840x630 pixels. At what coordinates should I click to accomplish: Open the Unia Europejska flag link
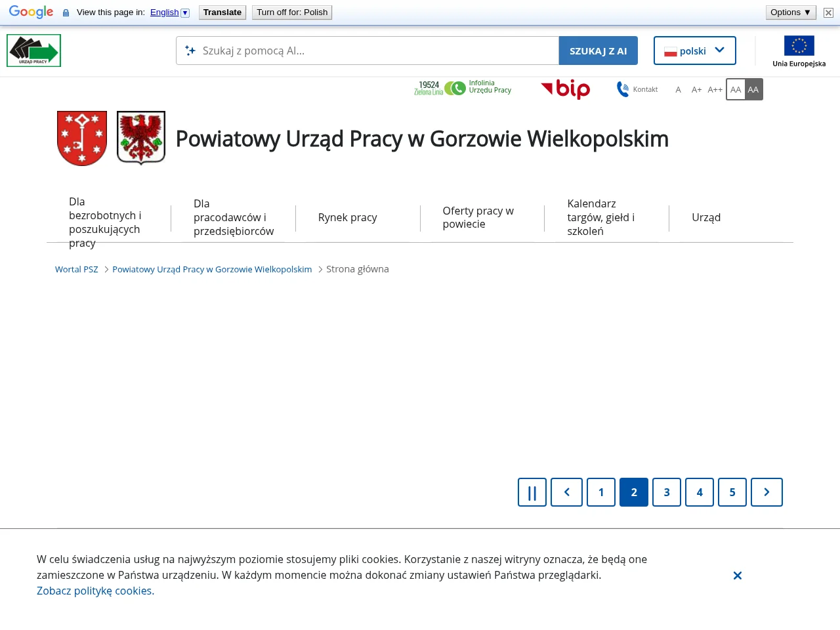pos(799,51)
